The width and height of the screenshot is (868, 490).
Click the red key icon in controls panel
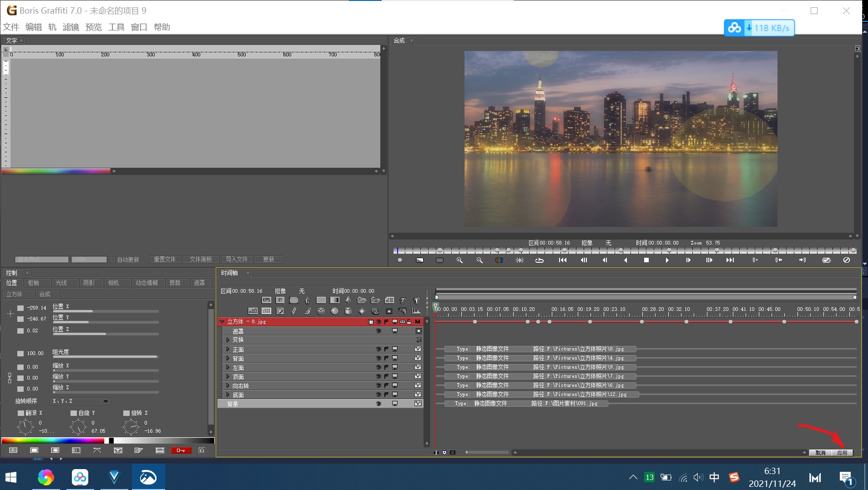tap(181, 450)
